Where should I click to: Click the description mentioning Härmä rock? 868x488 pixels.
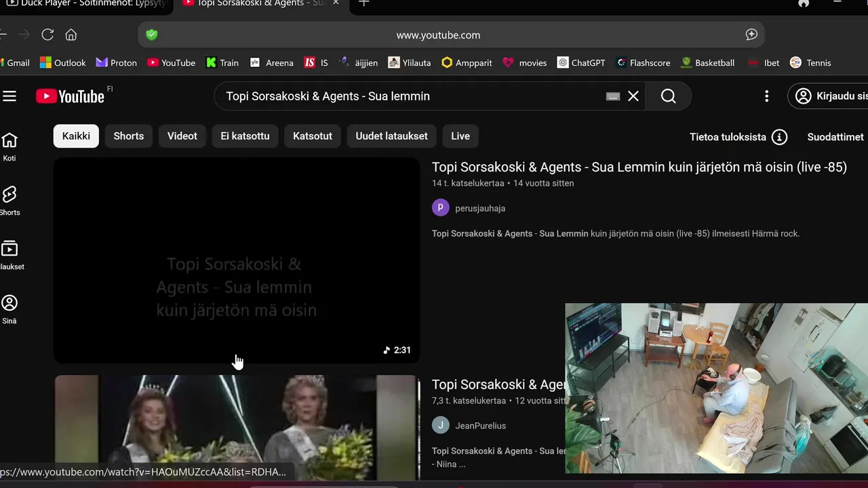[616, 233]
